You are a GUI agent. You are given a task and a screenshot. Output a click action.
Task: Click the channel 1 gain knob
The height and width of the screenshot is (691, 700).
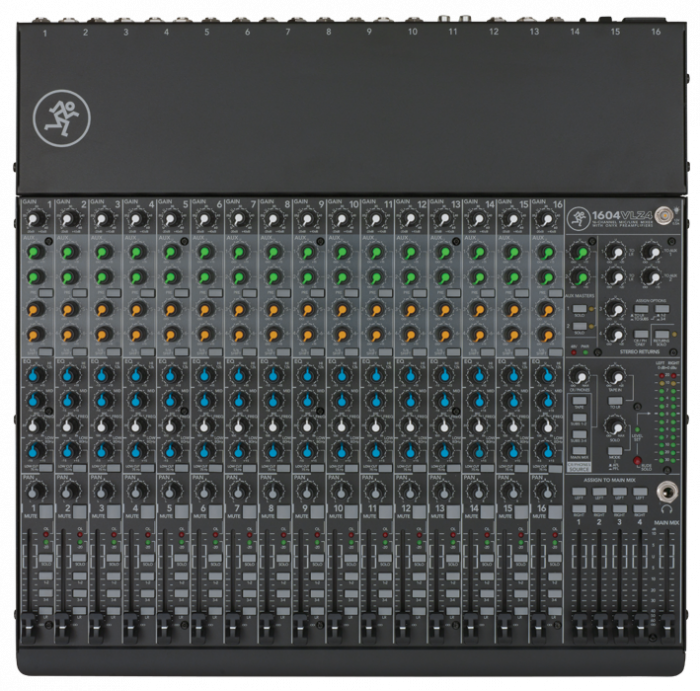[x=34, y=218]
